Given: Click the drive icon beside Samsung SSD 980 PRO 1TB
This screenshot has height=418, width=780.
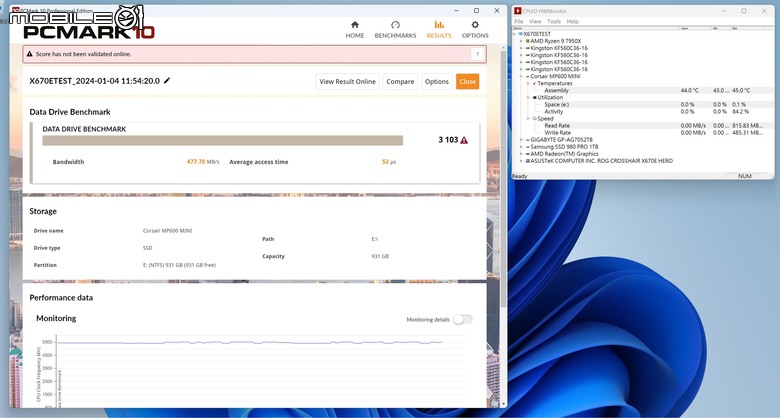Looking at the screenshot, I should click(x=528, y=147).
